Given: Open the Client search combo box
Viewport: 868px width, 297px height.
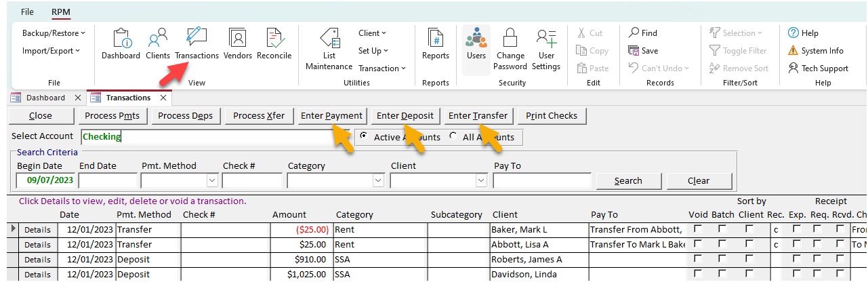Looking at the screenshot, I should 481,181.
